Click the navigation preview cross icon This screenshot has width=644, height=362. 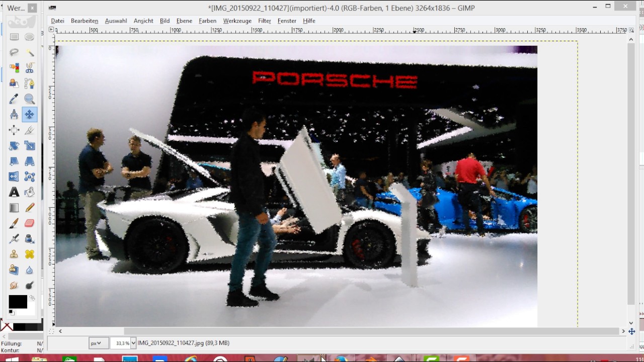click(631, 331)
